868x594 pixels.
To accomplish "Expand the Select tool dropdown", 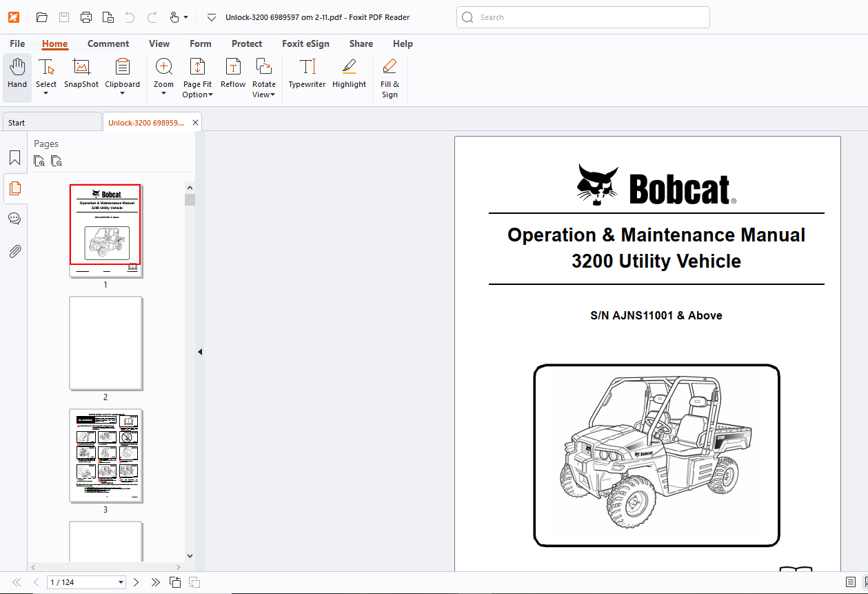I will (x=46, y=94).
